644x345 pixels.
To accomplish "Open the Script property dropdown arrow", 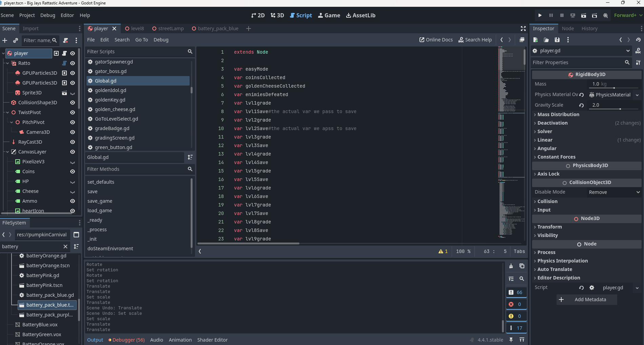I will pyautogui.click(x=637, y=288).
